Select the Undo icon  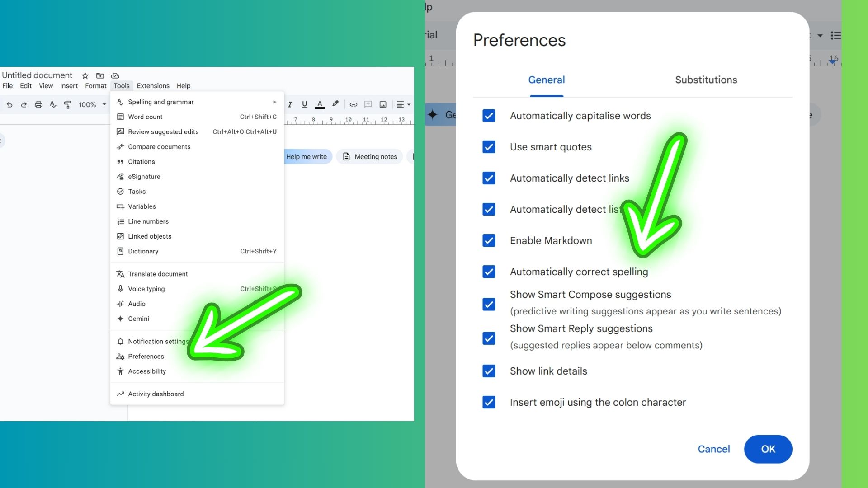(x=9, y=104)
